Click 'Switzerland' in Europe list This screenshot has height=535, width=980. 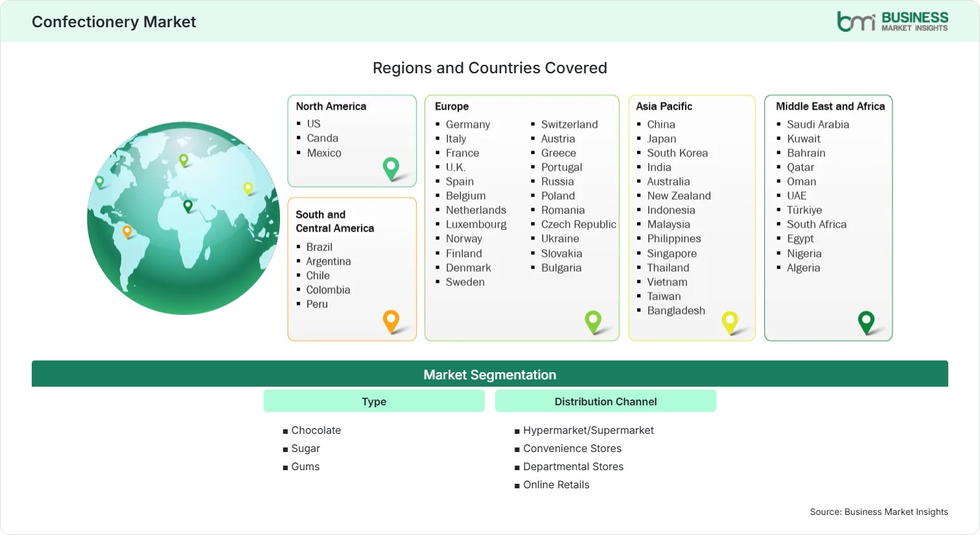tap(570, 125)
